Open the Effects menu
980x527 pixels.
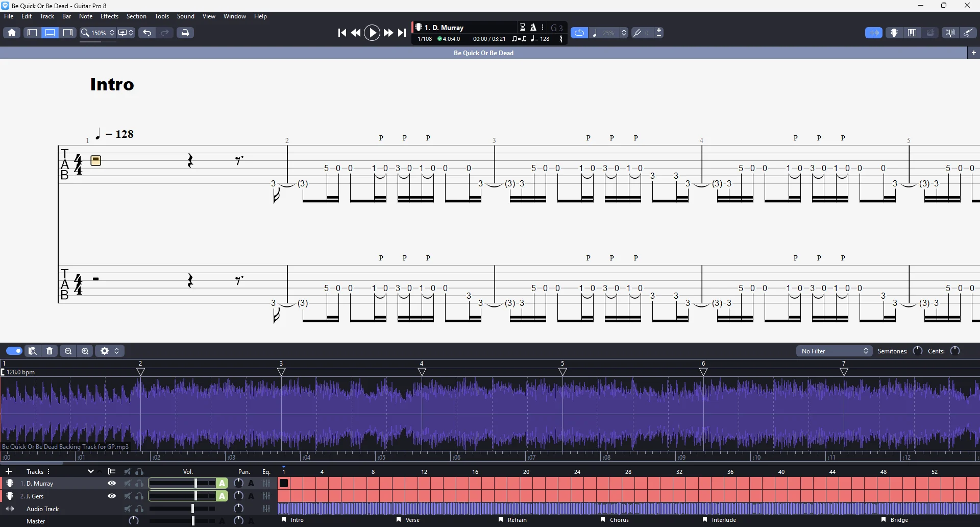click(x=109, y=16)
